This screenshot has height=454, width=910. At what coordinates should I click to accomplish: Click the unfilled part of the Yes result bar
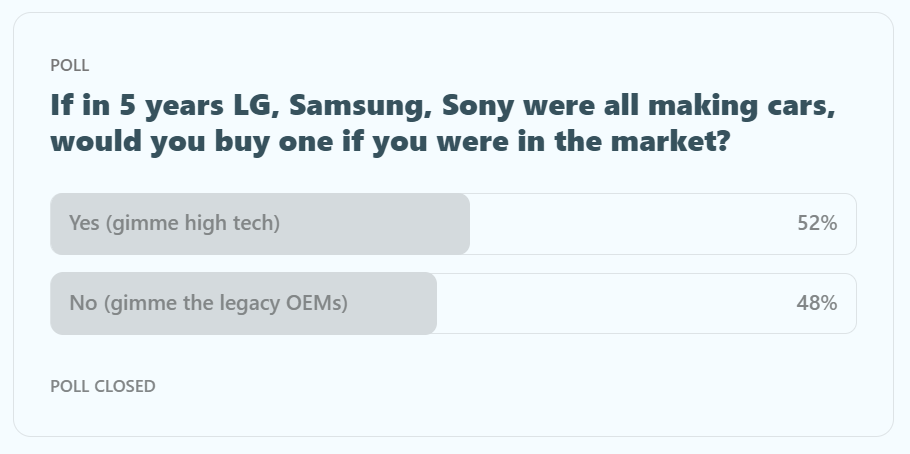tap(630, 223)
